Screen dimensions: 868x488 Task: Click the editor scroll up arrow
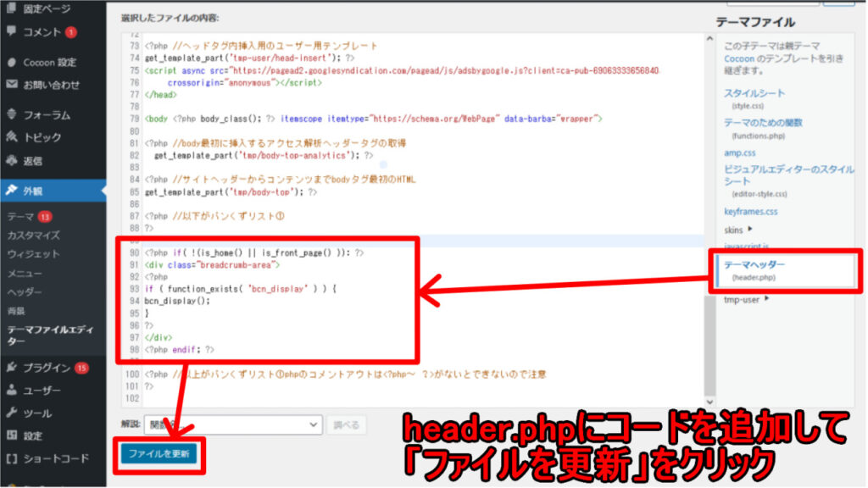709,39
